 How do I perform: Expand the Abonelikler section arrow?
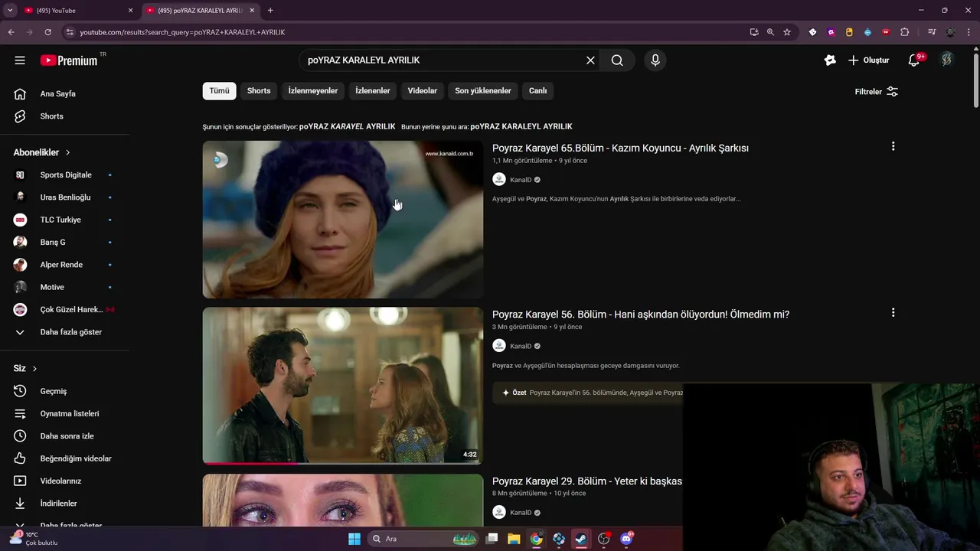point(68,152)
